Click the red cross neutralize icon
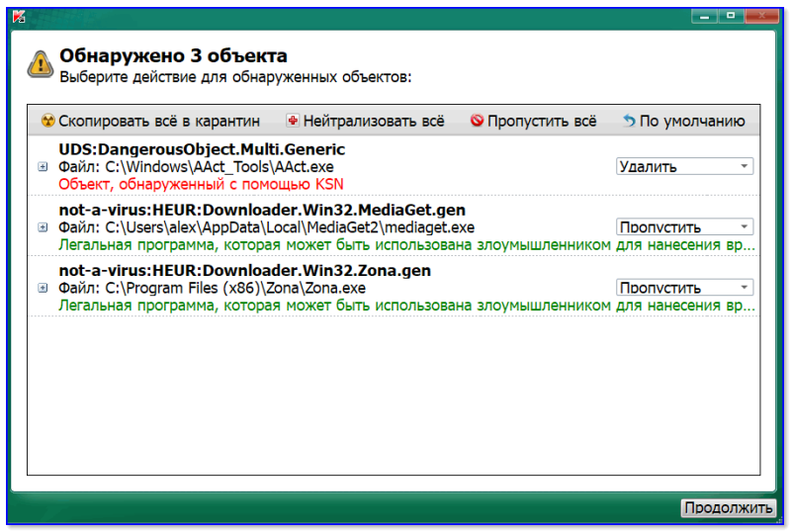The height and width of the screenshot is (532, 791). pyautogui.click(x=292, y=121)
